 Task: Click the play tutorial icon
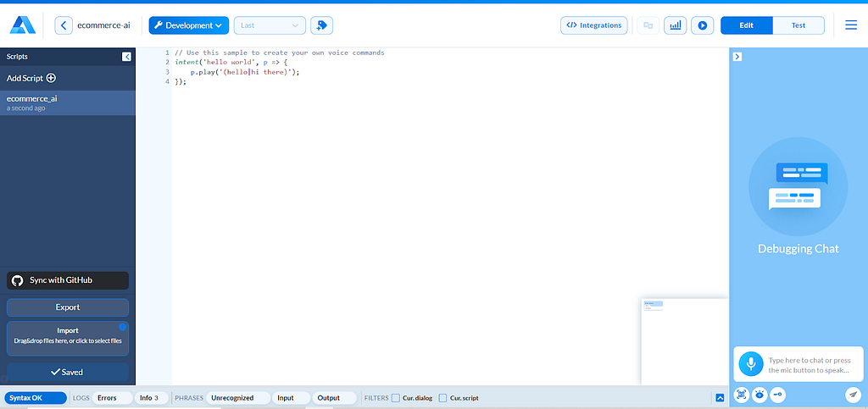click(703, 25)
